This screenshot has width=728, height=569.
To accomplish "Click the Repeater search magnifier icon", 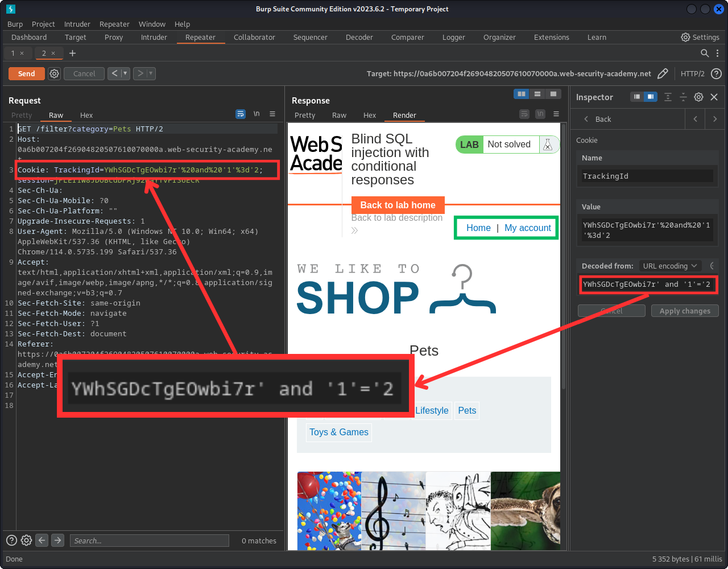I will 705,53.
